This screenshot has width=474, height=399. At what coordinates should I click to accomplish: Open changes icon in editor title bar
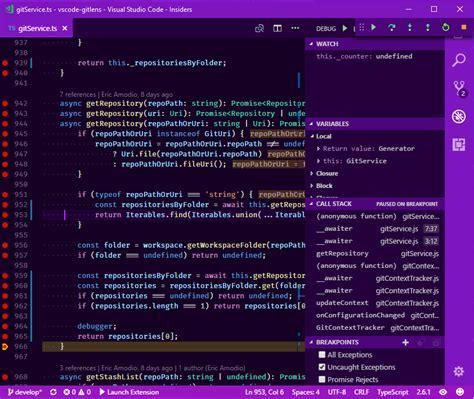[259, 28]
